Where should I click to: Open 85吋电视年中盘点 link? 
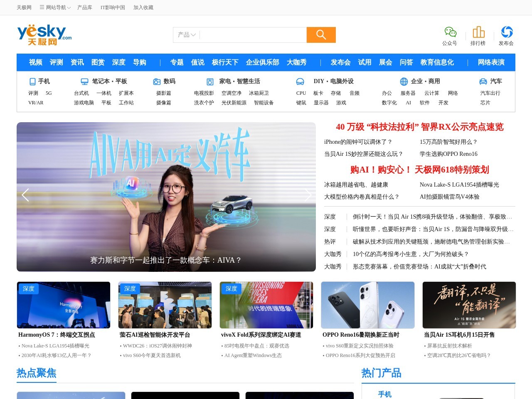click(x=257, y=346)
